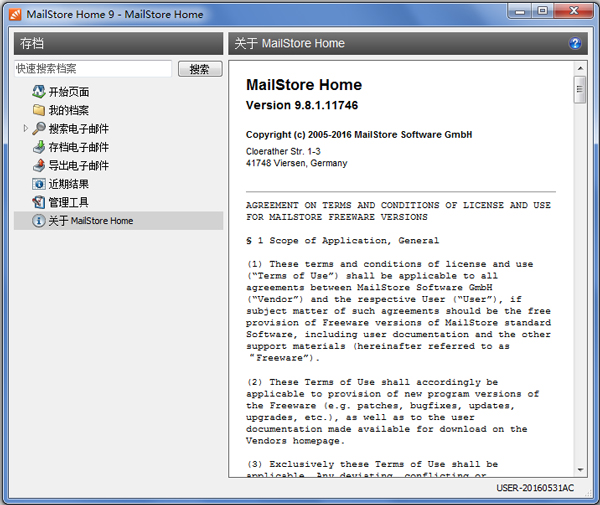Screen dimensions: 600x505
Task: Focus the 快速搜索档案 quick search field
Action: [92, 69]
